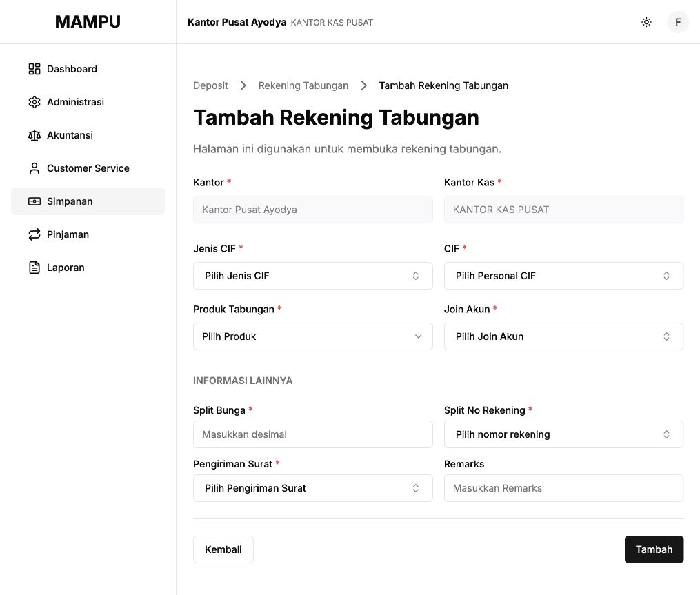700x595 pixels.
Task: Open the user avatar F
Action: click(x=678, y=22)
